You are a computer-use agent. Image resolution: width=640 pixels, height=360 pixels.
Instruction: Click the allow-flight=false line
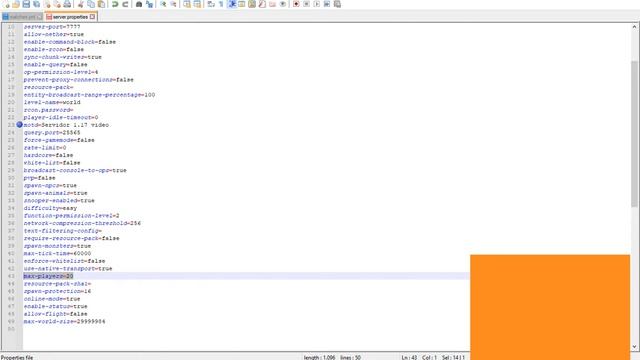coord(56,313)
